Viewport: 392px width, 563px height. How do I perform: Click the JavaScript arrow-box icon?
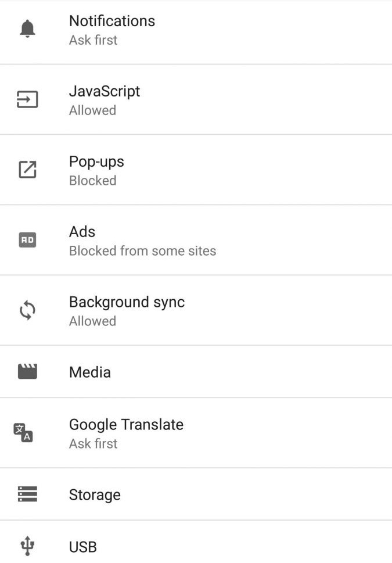pyautogui.click(x=27, y=100)
